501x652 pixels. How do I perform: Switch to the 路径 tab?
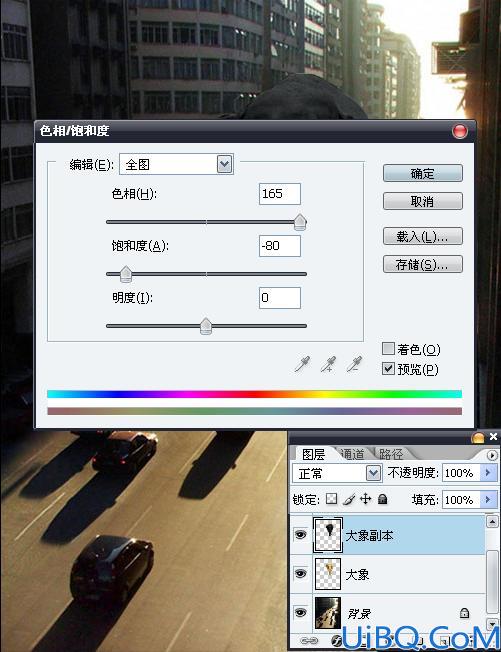click(x=391, y=454)
